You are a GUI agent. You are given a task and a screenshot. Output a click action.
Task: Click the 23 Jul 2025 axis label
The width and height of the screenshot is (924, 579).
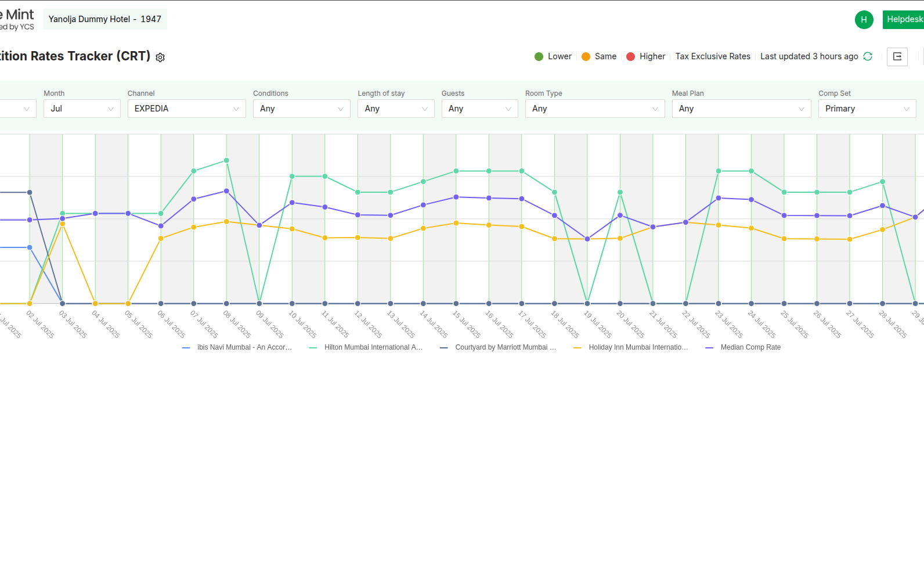click(729, 325)
